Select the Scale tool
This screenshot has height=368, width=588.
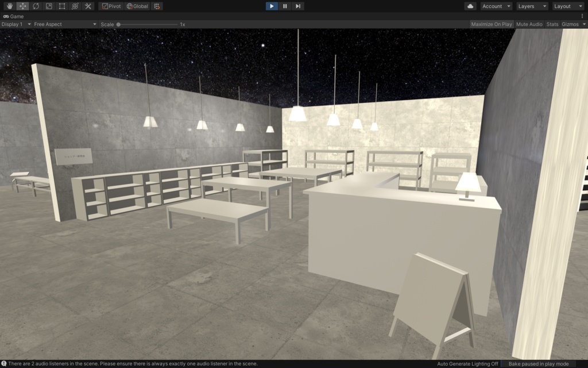click(x=48, y=6)
